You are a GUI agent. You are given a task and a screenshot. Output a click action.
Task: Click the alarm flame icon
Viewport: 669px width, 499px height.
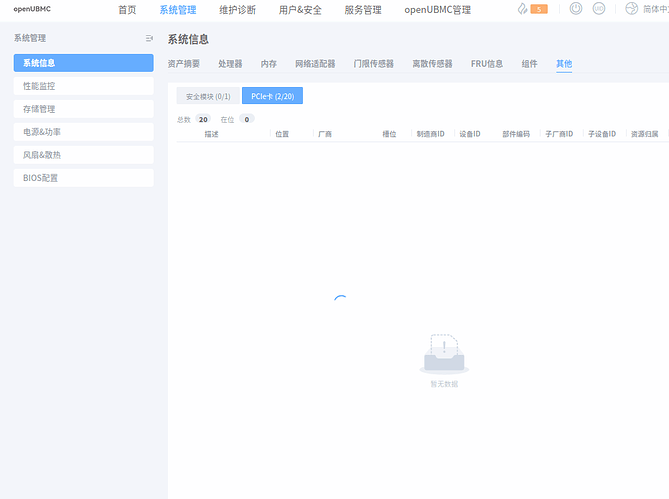pos(522,9)
